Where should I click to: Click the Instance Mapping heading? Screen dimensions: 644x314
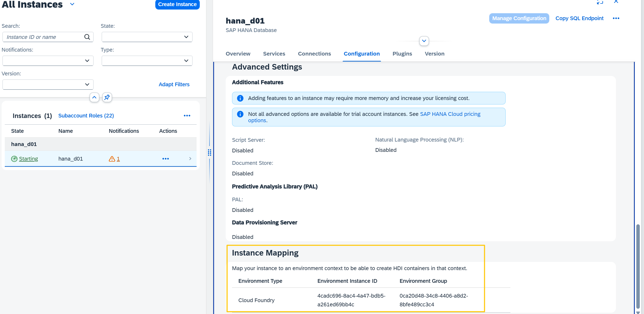point(265,253)
